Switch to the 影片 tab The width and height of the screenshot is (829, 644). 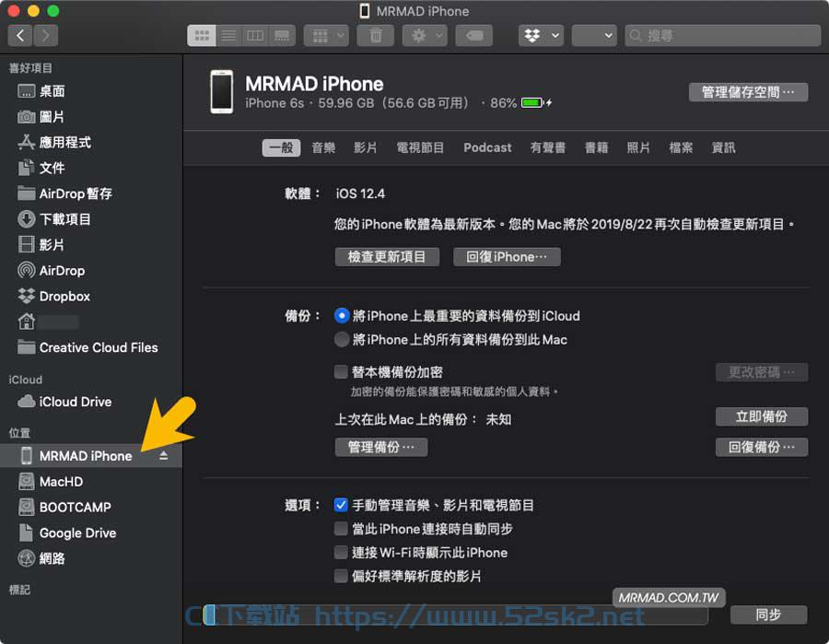coord(366,147)
